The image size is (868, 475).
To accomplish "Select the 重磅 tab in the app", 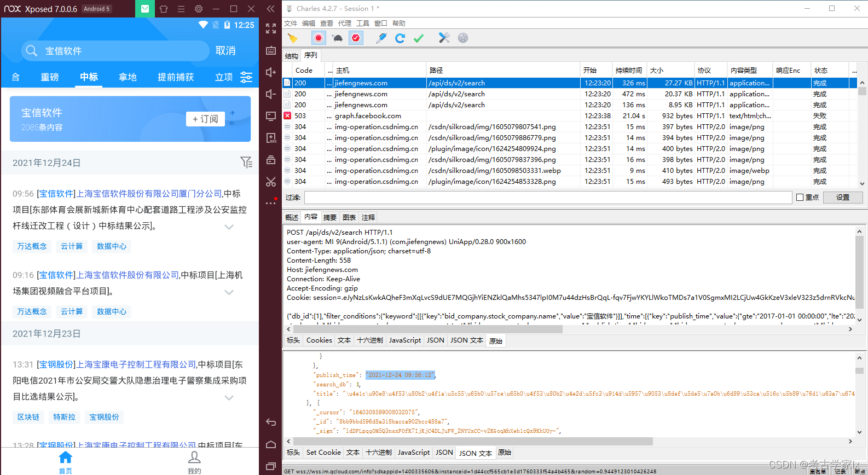I will [x=50, y=77].
